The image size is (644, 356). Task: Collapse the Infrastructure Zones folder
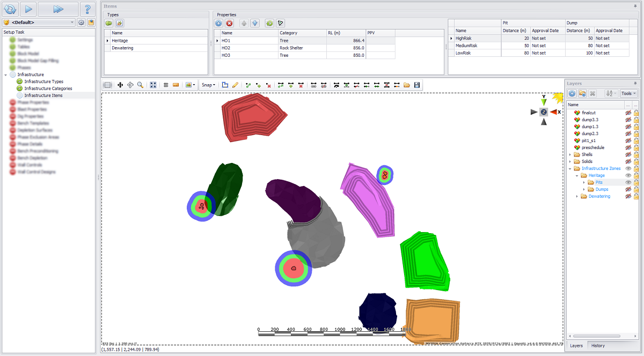point(570,168)
